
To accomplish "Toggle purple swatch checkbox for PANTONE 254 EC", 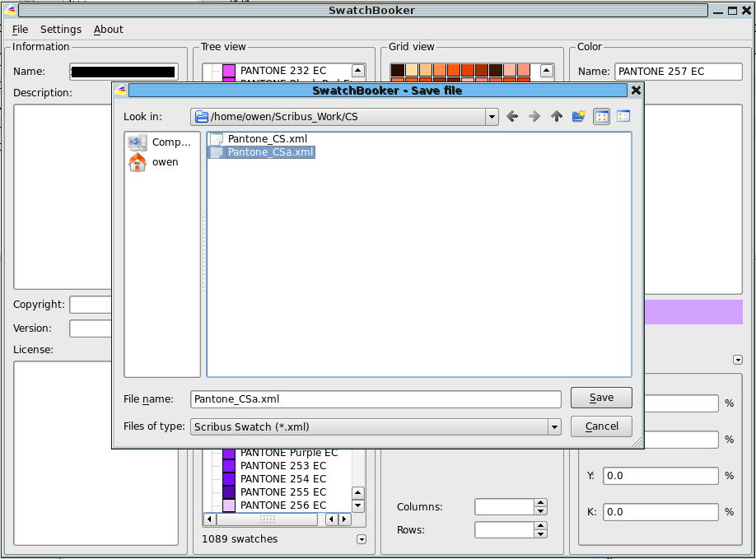I will coord(227,478).
